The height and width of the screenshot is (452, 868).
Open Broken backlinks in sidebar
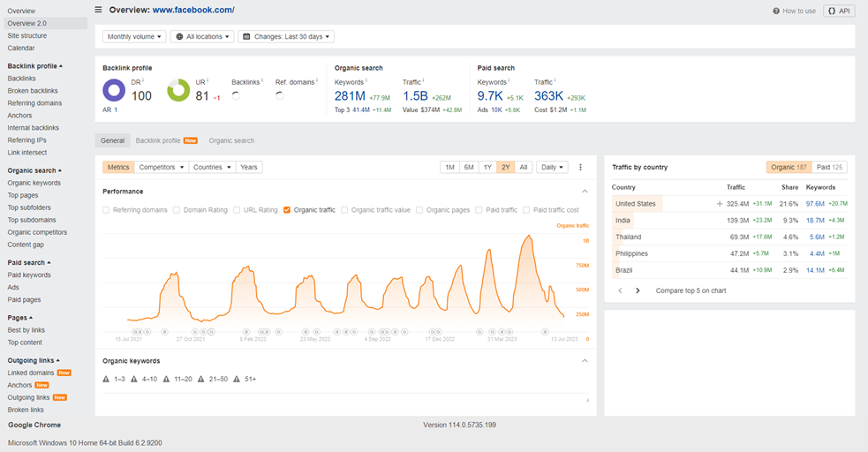point(33,91)
